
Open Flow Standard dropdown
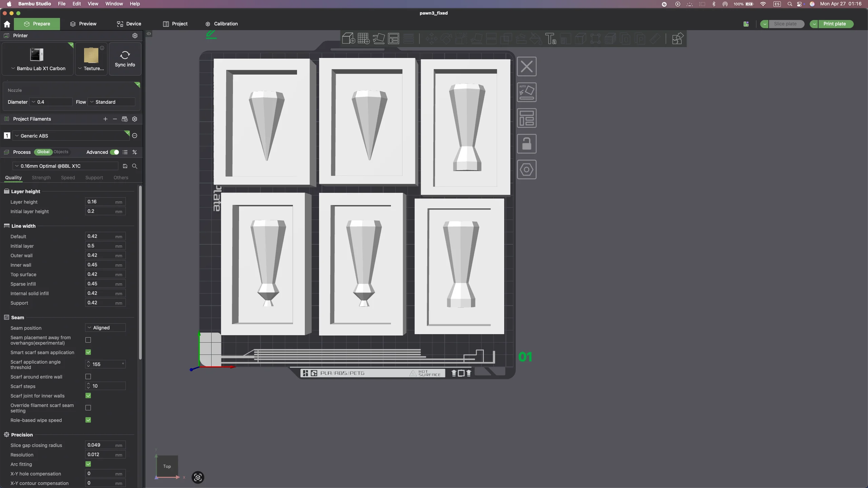pos(112,102)
